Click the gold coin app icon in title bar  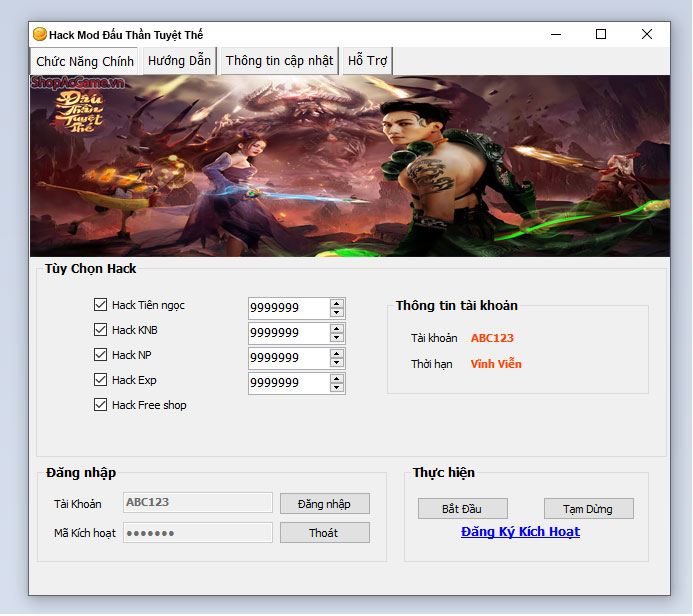tap(40, 34)
